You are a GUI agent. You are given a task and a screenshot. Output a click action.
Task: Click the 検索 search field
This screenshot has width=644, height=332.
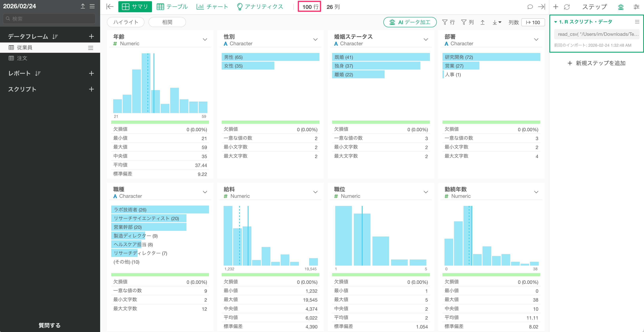(x=49, y=19)
